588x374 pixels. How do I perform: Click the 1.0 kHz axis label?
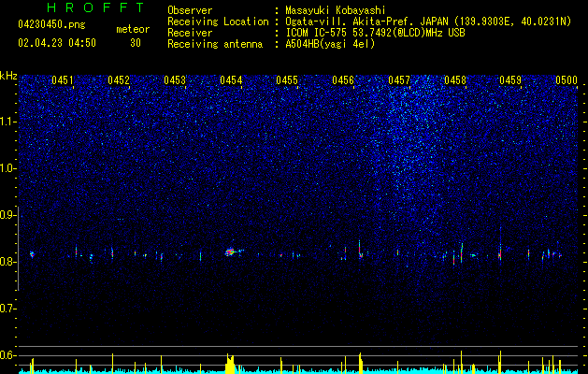pos(7,168)
